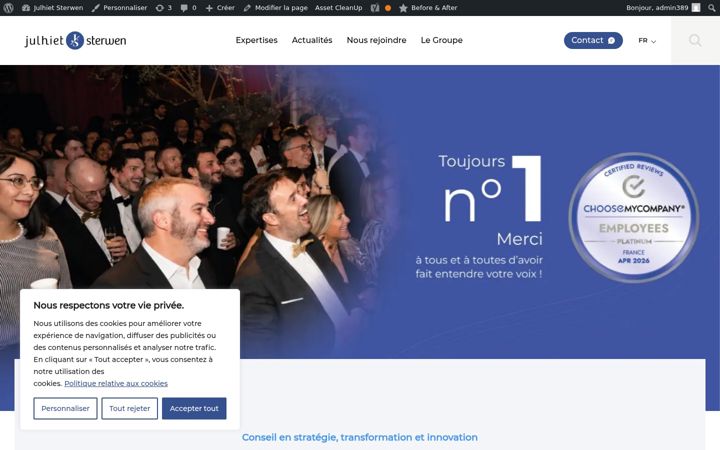Click the 'Conseil en stratégie, transformation et innovation' heading
The height and width of the screenshot is (450, 720).
(x=360, y=437)
